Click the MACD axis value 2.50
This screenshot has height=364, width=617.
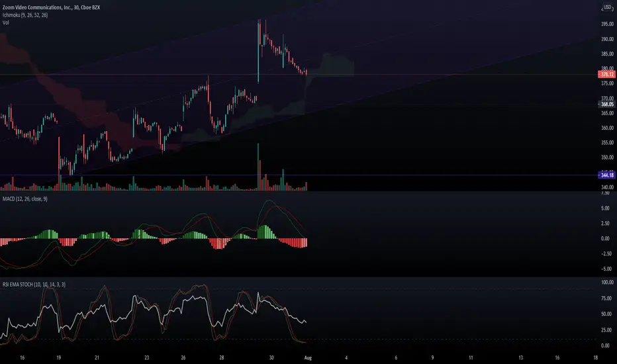(605, 223)
